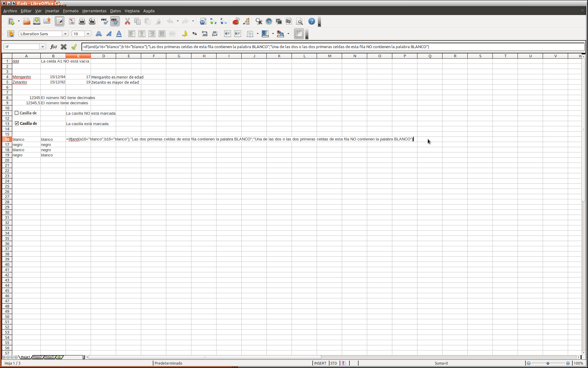The image size is (588, 368).
Task: Click column header D
Action: tap(104, 56)
